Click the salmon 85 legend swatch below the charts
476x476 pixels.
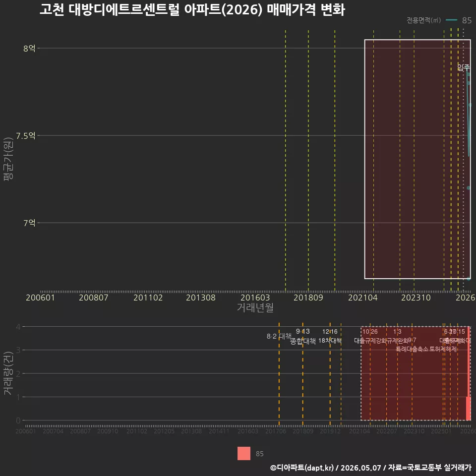(244, 453)
